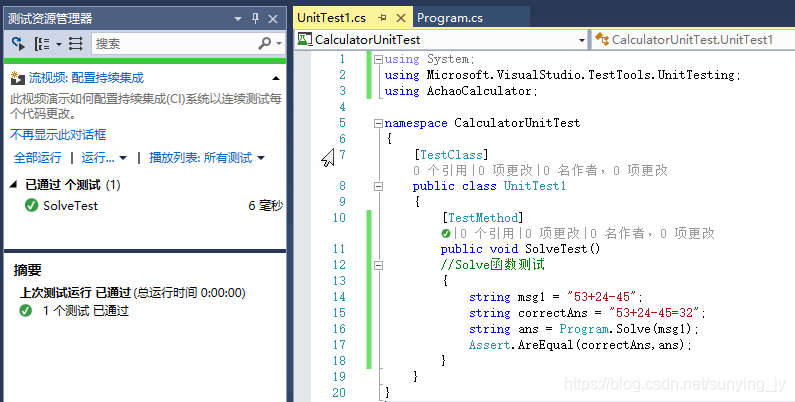Click the '上次测试运行 已通过' summary text
This screenshot has width=795, height=402.
pyautogui.click(x=76, y=293)
